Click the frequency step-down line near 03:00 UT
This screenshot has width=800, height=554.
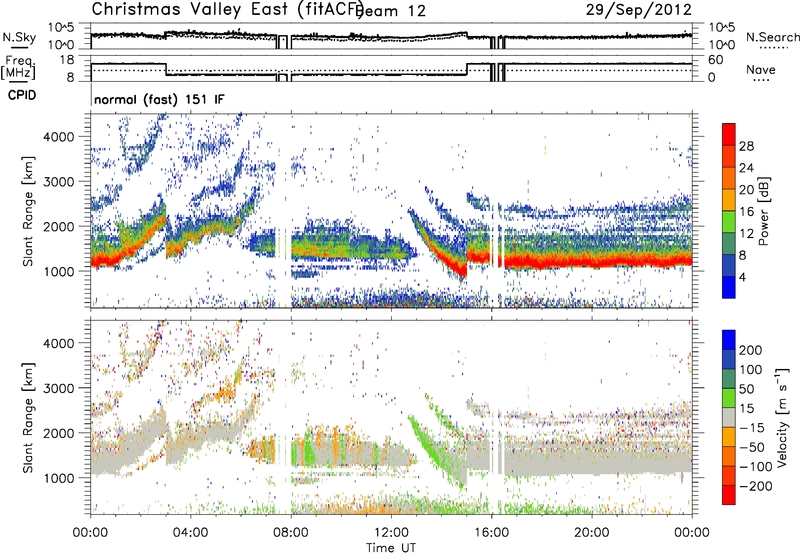166,69
